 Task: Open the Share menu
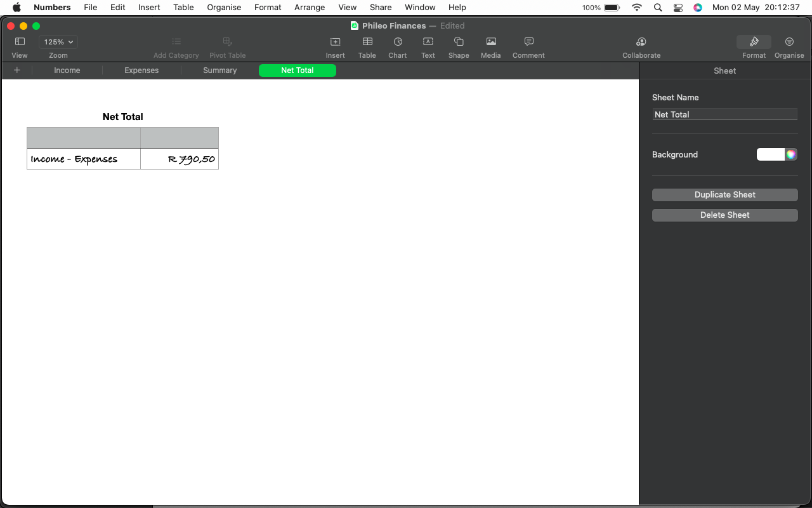[x=381, y=8]
